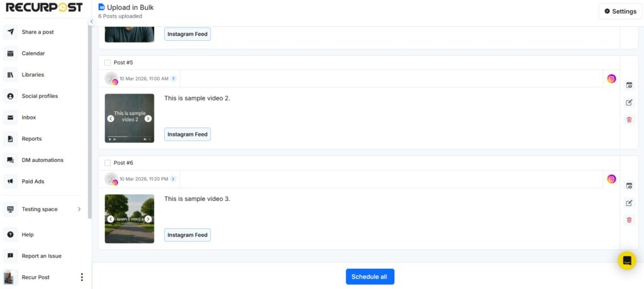Click Instagram icon at right of Post #6
Screen dimensions: 644x289
[x=611, y=179]
